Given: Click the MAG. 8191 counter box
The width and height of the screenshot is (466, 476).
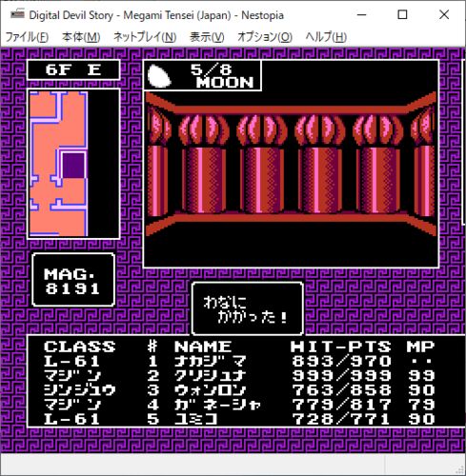Looking at the screenshot, I should (x=73, y=280).
